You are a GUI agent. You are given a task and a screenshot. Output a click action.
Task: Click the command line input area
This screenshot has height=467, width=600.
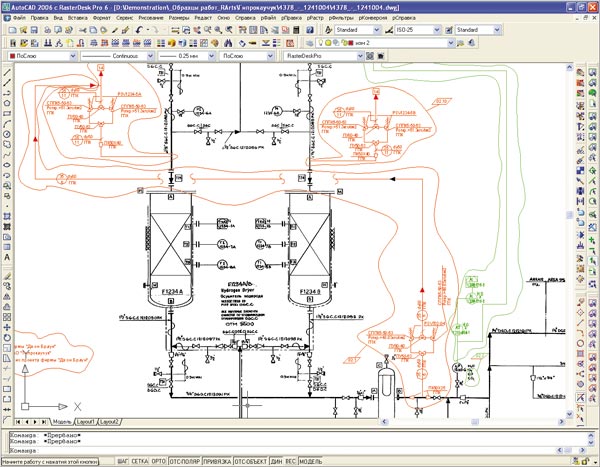point(300,450)
